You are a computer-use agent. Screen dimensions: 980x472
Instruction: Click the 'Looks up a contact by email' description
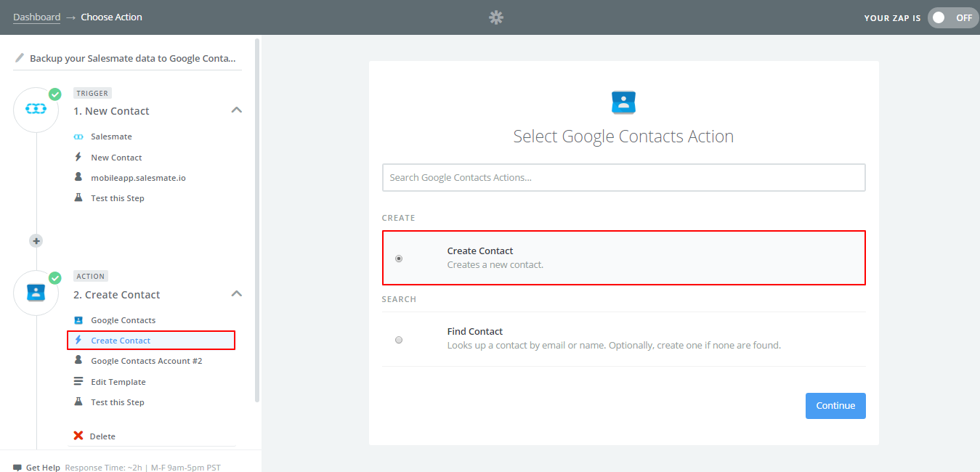point(614,345)
